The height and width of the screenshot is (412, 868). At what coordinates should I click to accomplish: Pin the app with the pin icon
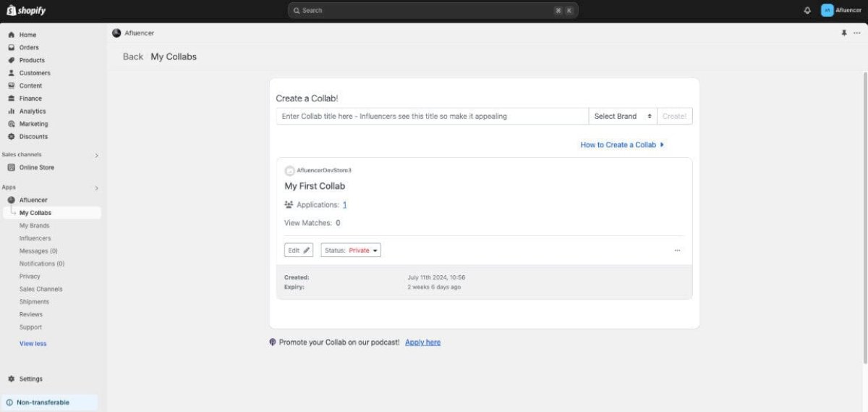(843, 33)
